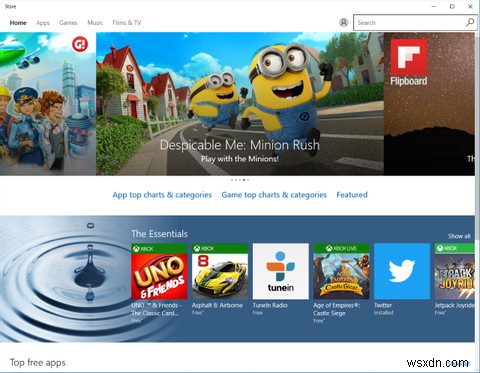This screenshot has width=480, height=373.
Task: Open the airport city game banner
Action: [x=48, y=104]
